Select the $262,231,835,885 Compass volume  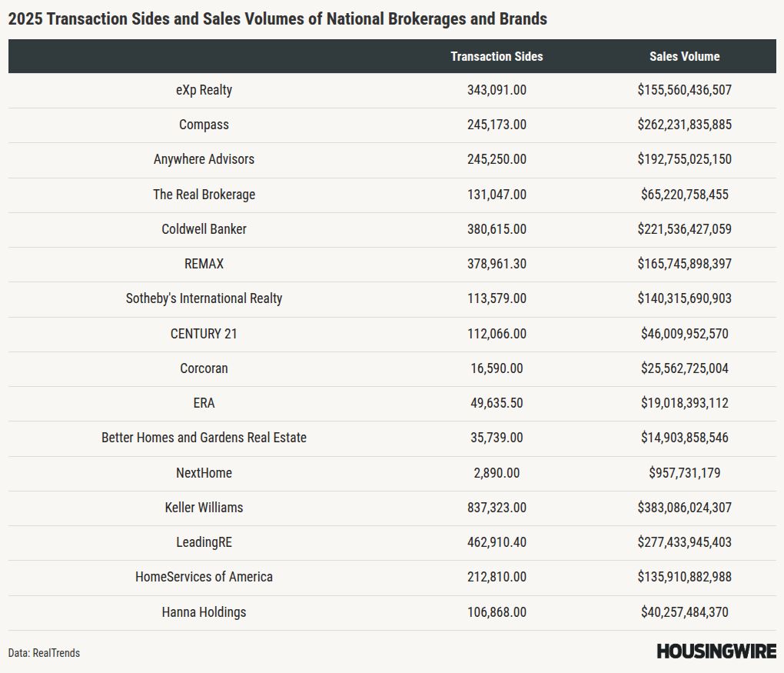click(x=684, y=125)
